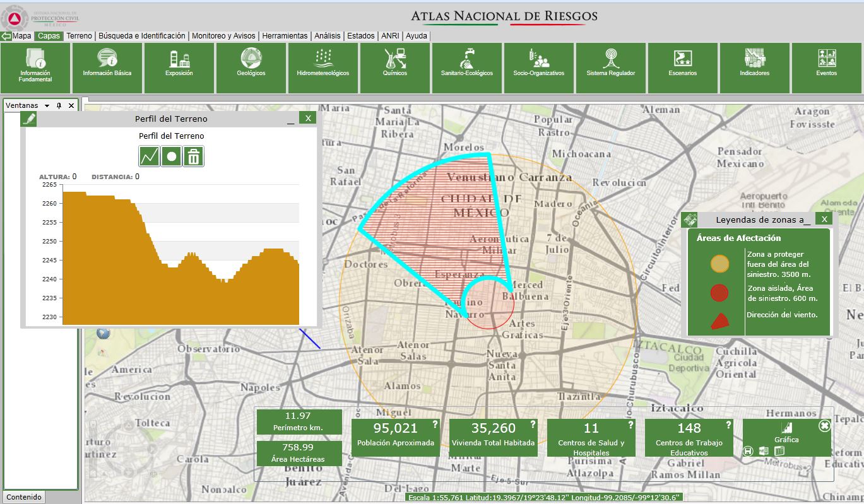This screenshot has width=864, height=504.
Task: Click the draw line profile tool icon
Action: pyautogui.click(x=149, y=156)
